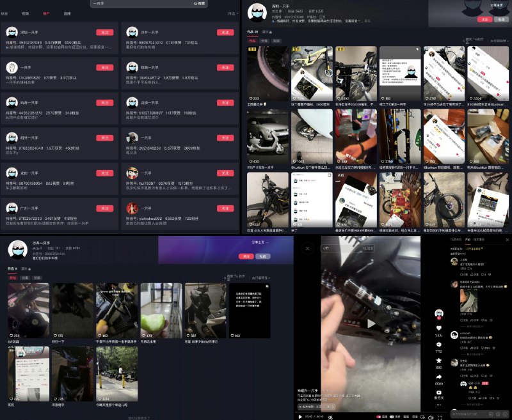This screenshot has width=512, height=420.
Task: Enter fullscreen mode in video player
Action: tap(440, 417)
